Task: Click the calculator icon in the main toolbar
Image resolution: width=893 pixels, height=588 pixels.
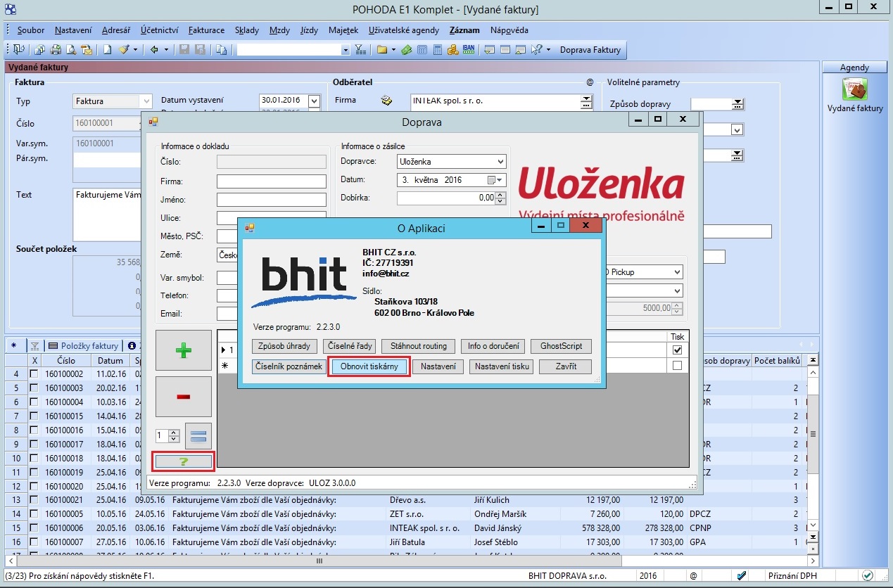Action: (x=437, y=50)
